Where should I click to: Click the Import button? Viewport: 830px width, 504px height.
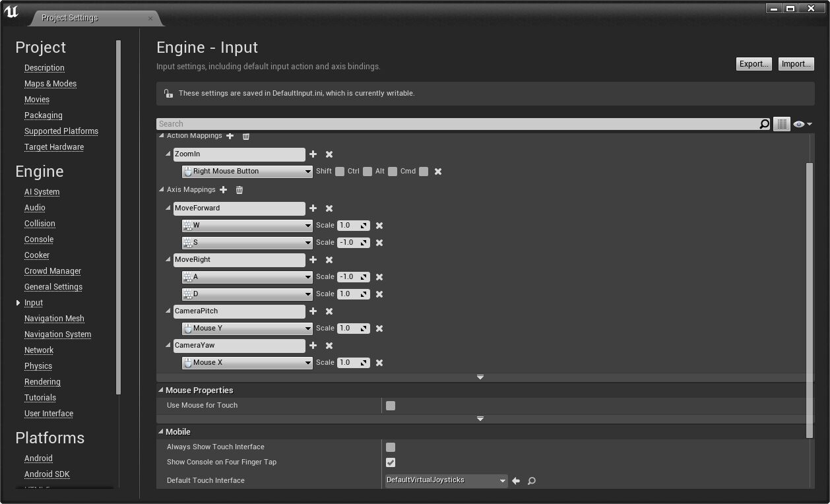[796, 63]
